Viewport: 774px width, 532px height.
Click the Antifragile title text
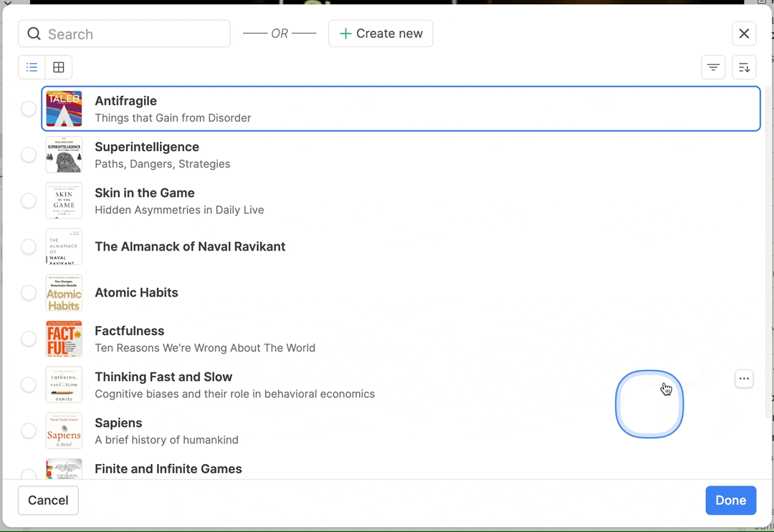point(126,100)
